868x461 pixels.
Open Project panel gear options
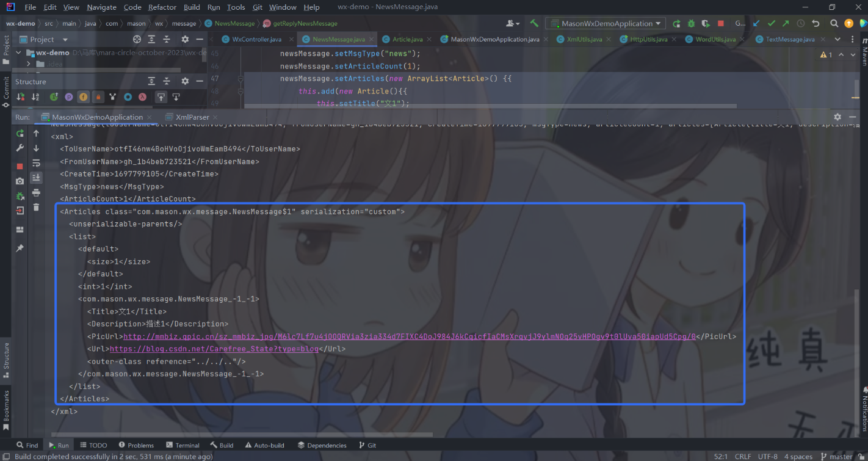185,39
